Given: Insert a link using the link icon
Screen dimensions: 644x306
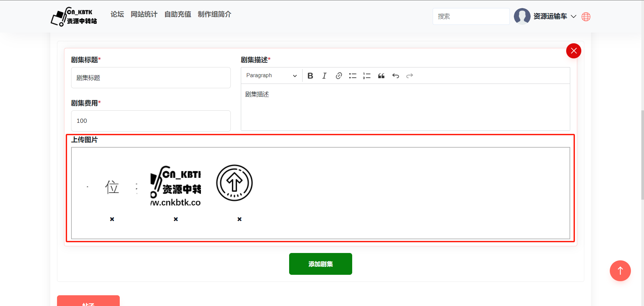Looking at the screenshot, I should 339,76.
